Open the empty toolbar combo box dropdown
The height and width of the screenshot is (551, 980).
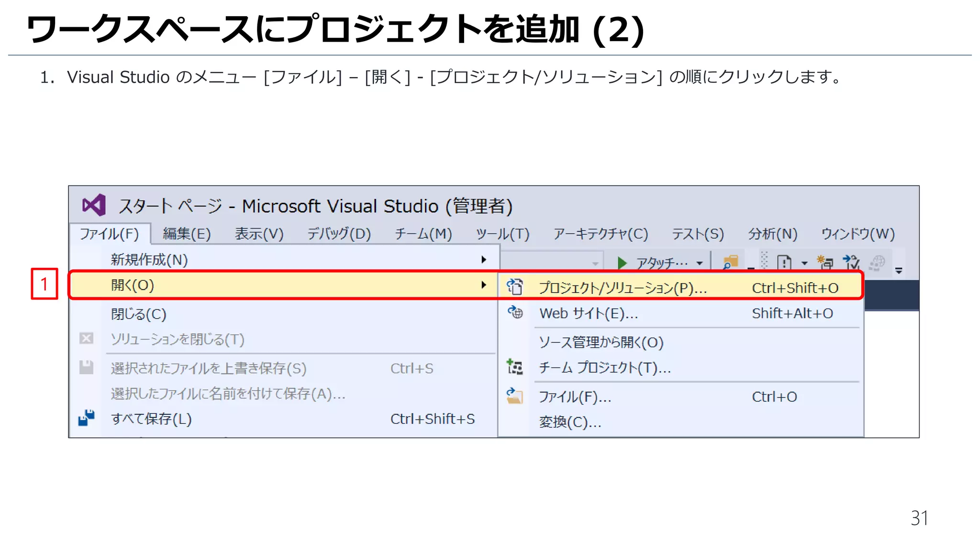pos(595,264)
